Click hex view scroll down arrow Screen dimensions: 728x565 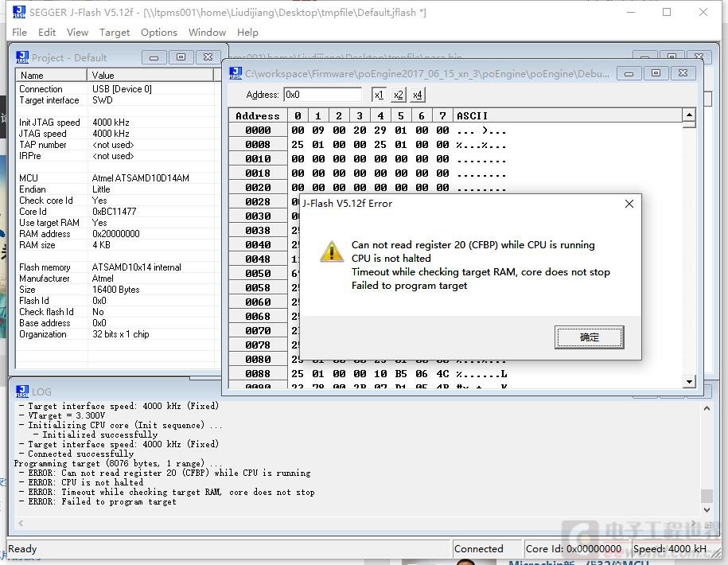coord(689,382)
